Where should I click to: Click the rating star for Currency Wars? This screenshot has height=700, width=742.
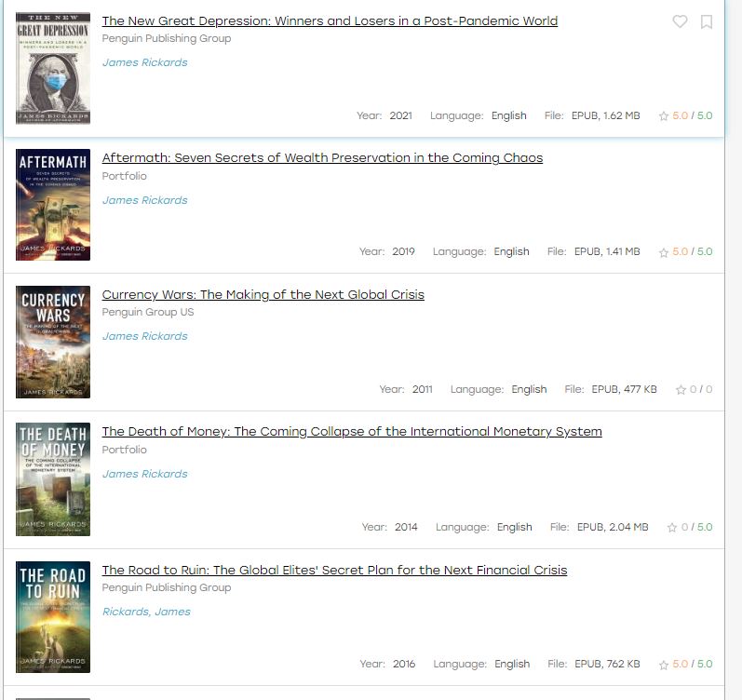tap(681, 389)
